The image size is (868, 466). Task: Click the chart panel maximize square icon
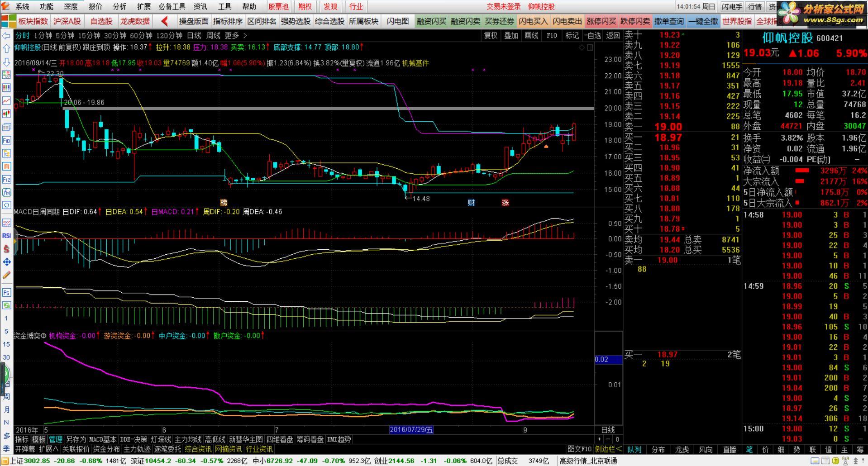point(590,47)
